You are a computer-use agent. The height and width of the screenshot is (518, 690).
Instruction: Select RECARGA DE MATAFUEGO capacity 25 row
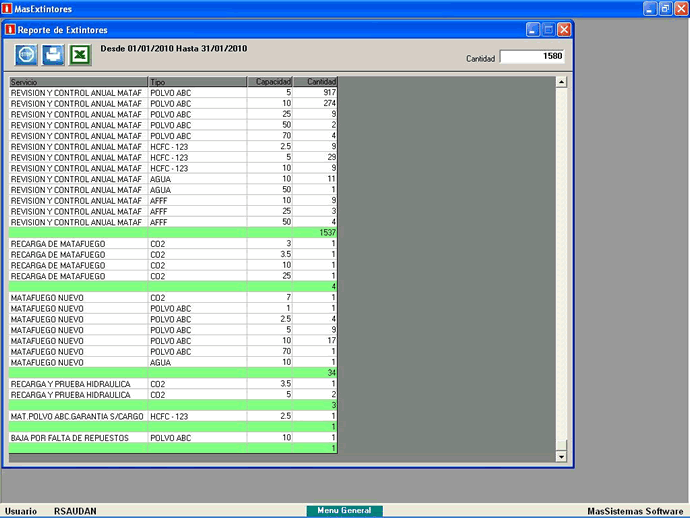click(x=173, y=276)
